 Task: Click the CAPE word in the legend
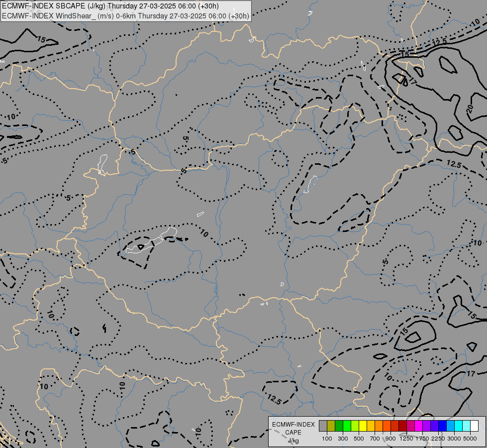[293, 433]
